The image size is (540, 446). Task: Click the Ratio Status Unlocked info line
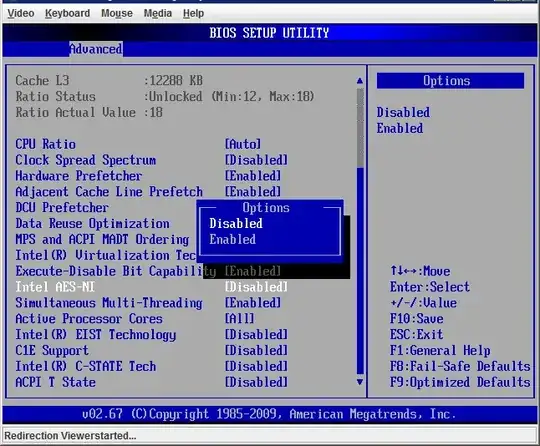tap(165, 96)
